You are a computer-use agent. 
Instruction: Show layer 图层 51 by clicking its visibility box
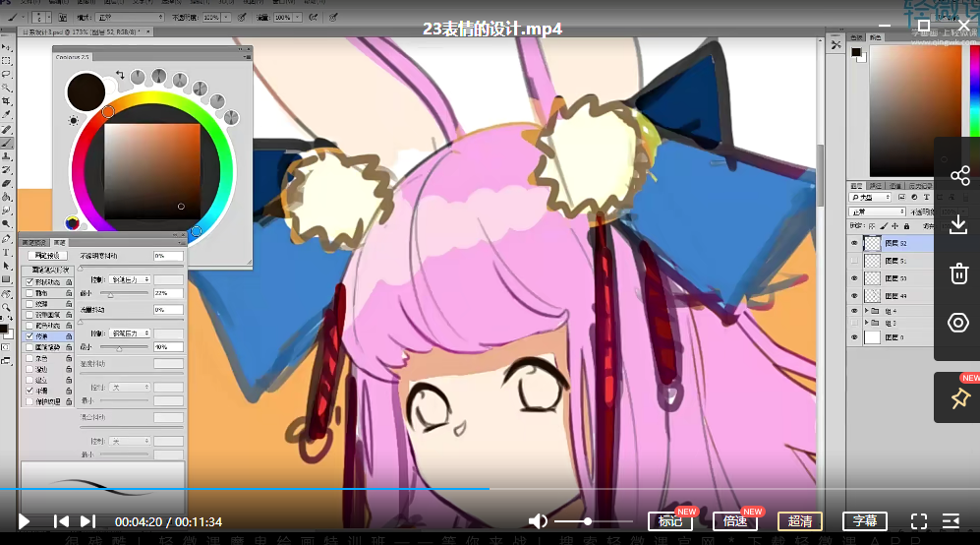853,262
